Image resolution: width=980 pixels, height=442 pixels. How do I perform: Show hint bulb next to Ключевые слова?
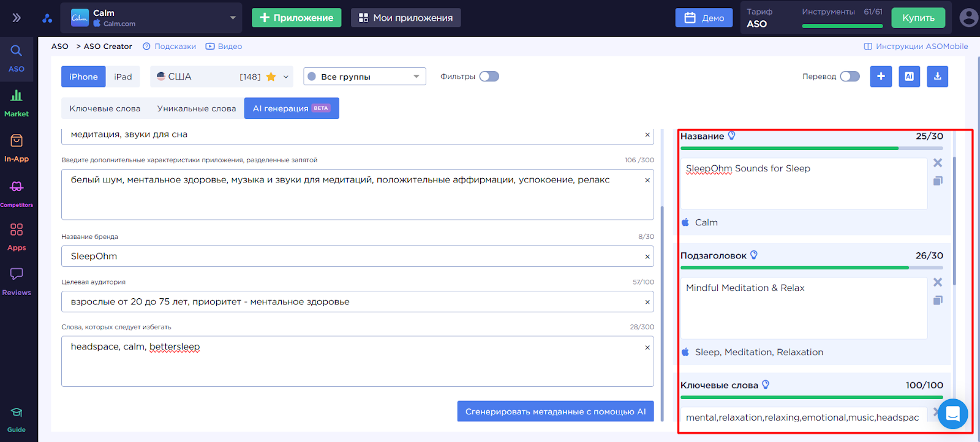(766, 384)
